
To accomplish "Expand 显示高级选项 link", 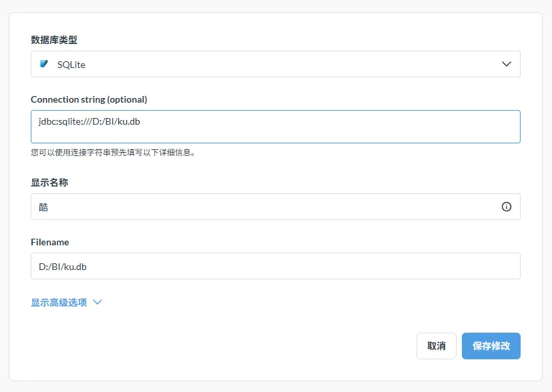I will [x=59, y=302].
